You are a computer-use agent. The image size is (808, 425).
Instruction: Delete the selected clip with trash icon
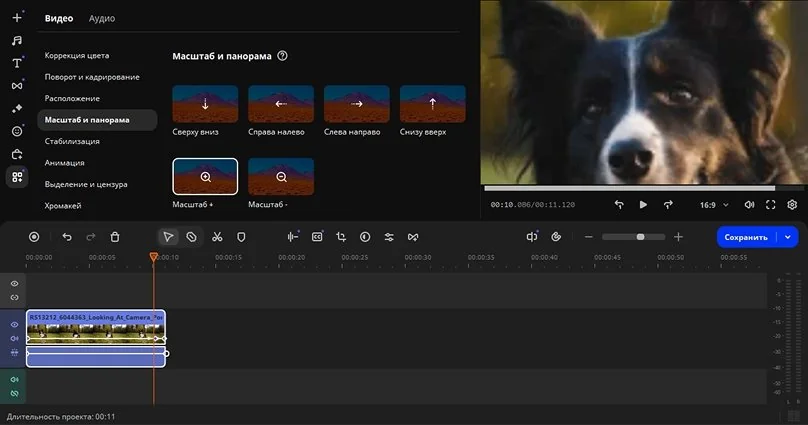(115, 237)
